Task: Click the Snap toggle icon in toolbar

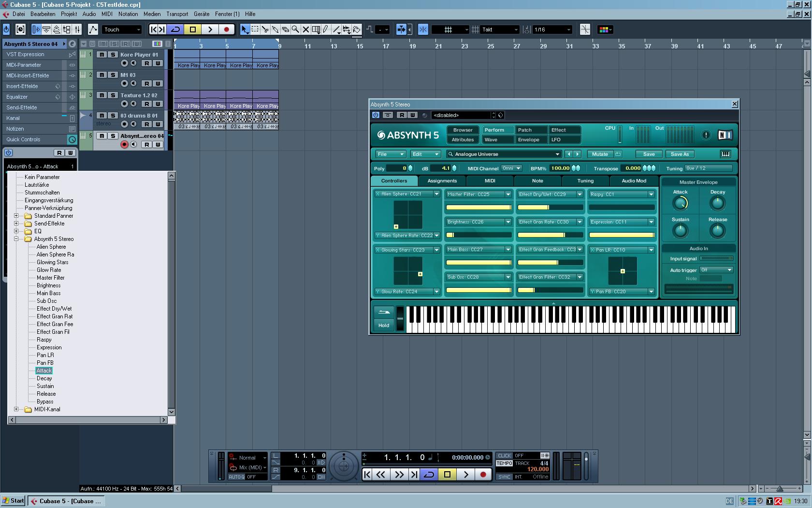Action: [x=423, y=30]
